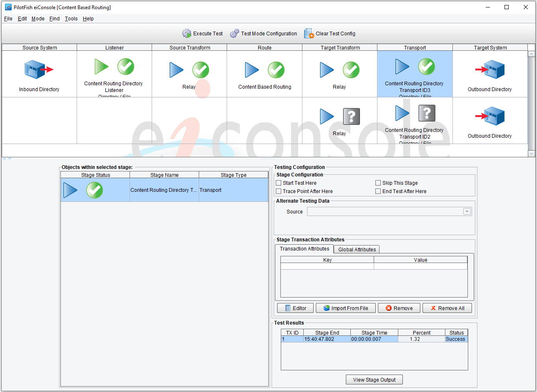
Task: Click the Transport ID3 play arrow
Action: pos(402,67)
